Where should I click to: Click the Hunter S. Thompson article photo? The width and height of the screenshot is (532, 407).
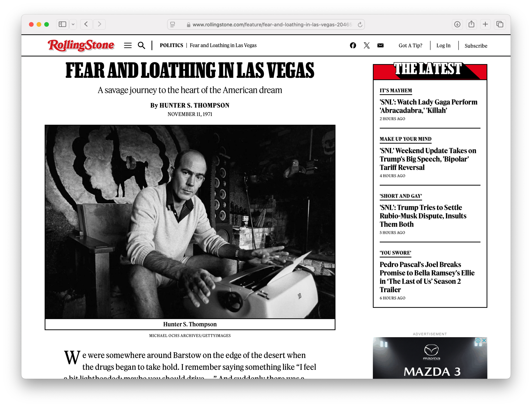click(x=190, y=222)
